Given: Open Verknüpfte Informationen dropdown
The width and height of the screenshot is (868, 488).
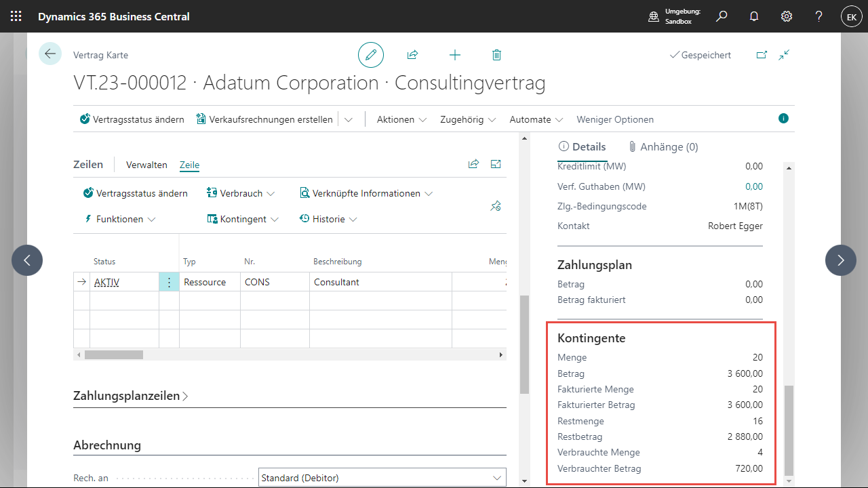Looking at the screenshot, I should (x=366, y=193).
